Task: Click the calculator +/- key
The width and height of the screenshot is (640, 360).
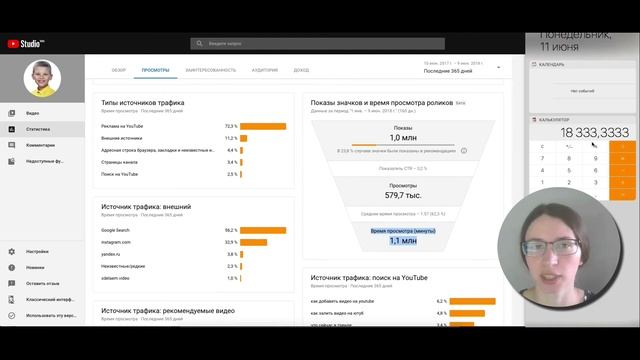Action: pyautogui.click(x=569, y=147)
